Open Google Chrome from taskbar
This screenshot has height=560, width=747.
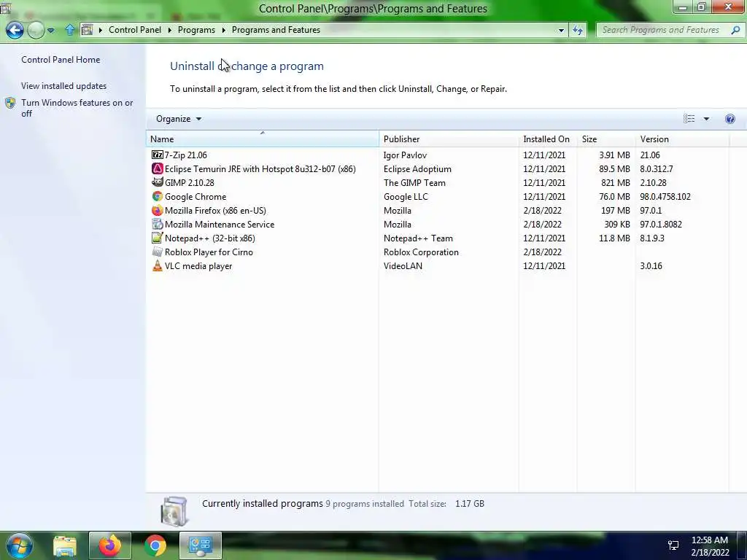click(x=155, y=546)
